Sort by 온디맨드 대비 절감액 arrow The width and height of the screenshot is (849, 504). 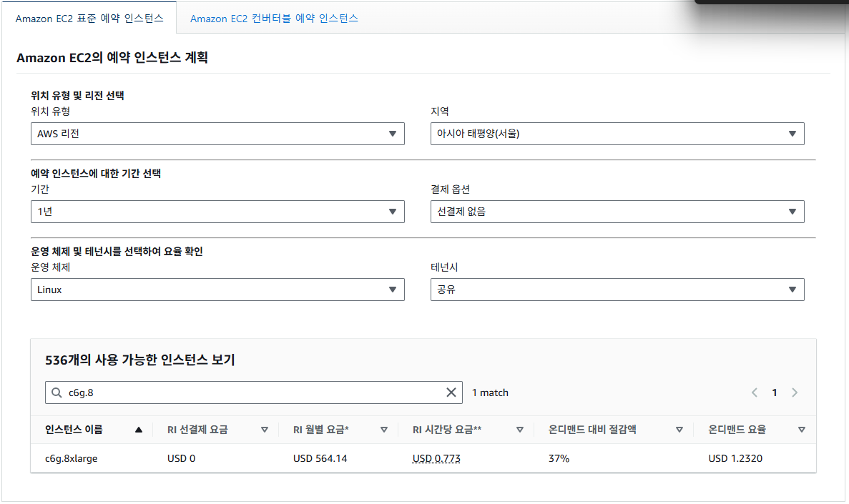point(679,430)
